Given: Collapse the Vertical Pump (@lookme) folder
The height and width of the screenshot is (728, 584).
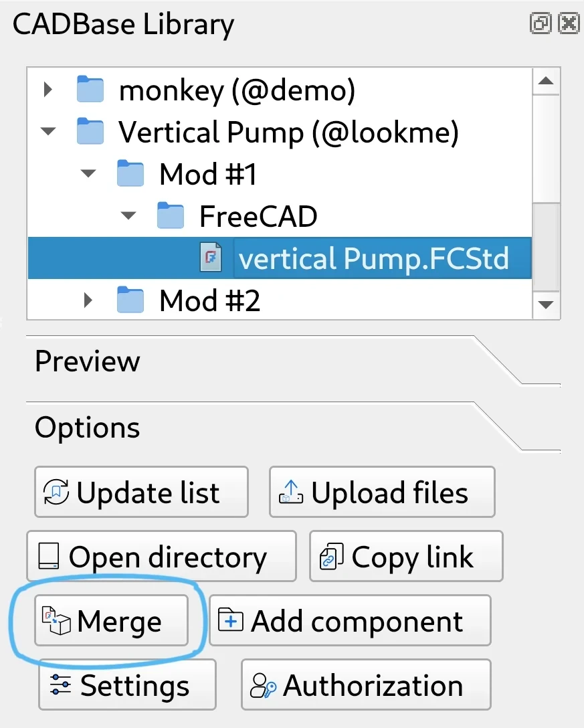Looking at the screenshot, I should click(x=47, y=131).
